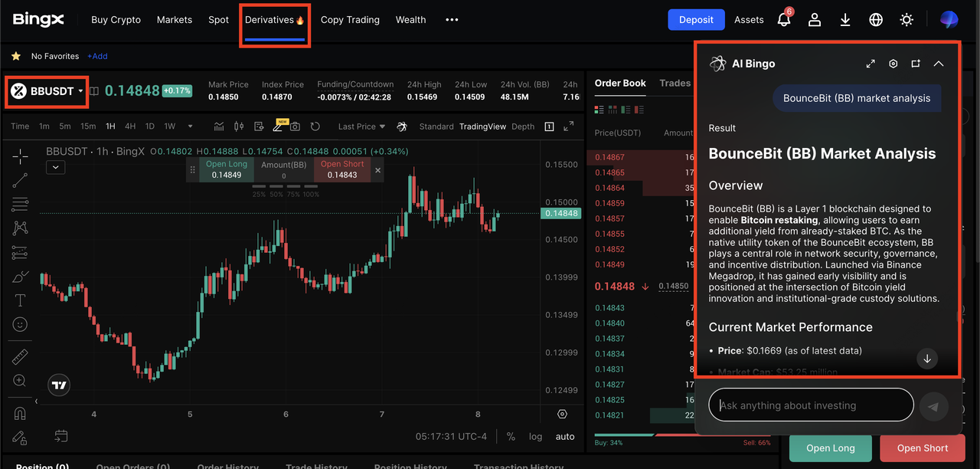Open AI Bingo settings hexagon icon
The image size is (980, 469).
click(x=893, y=64)
